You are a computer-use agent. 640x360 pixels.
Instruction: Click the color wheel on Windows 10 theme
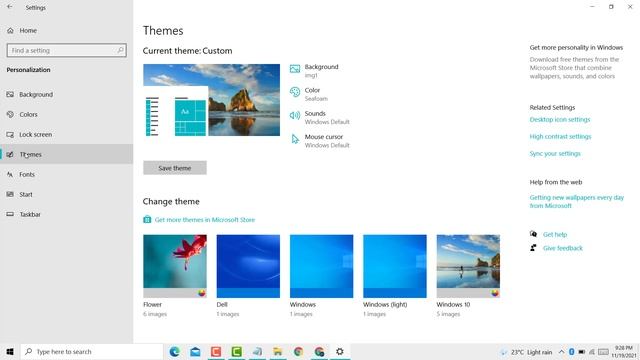click(x=495, y=293)
